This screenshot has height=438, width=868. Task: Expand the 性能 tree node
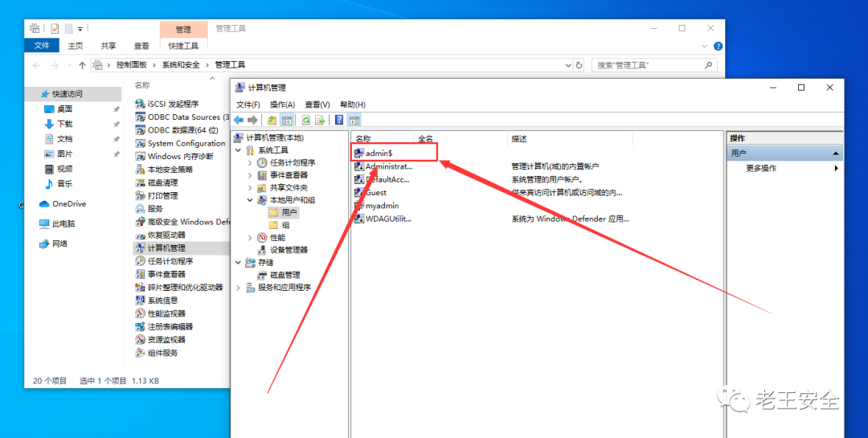point(250,237)
